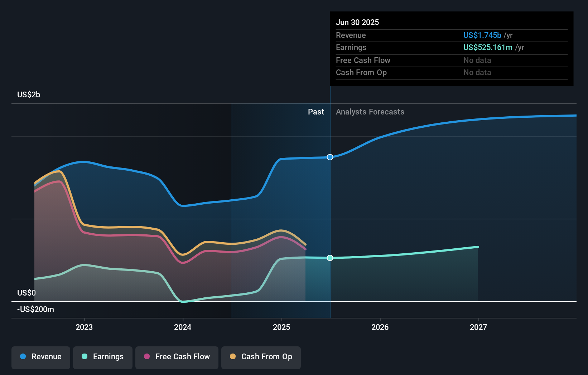Click No data beside Free Cash Flow
The width and height of the screenshot is (588, 375).
pos(477,60)
